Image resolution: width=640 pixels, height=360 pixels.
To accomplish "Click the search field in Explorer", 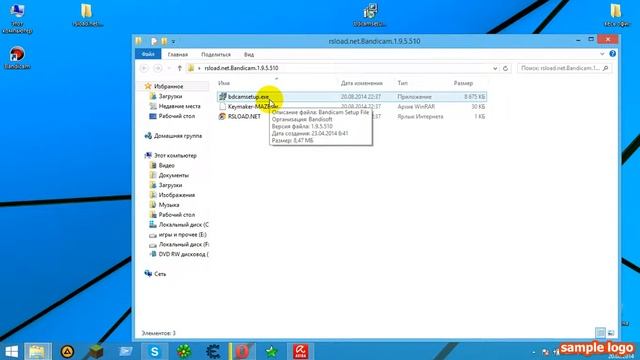I will [x=564, y=68].
